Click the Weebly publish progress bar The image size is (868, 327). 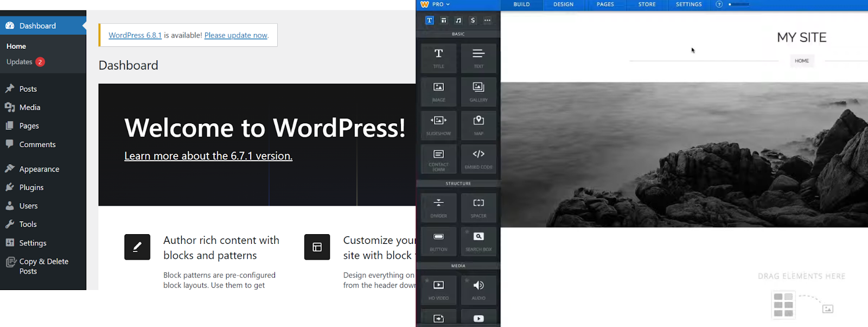coord(739,4)
